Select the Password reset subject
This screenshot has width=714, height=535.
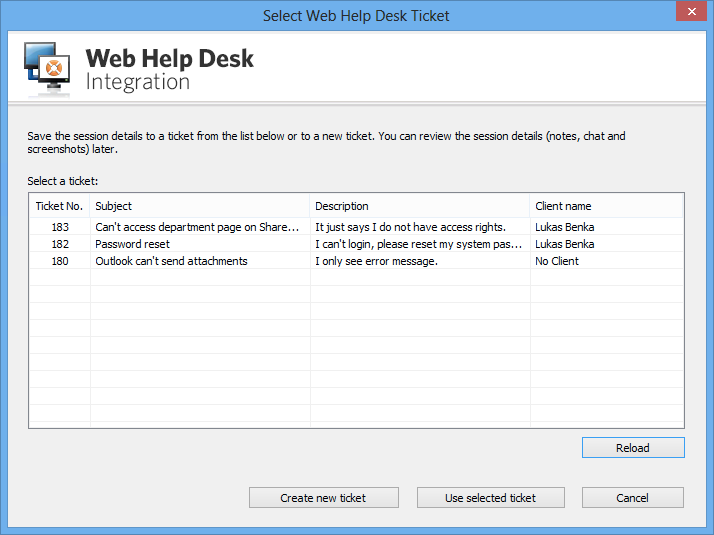[x=132, y=244]
